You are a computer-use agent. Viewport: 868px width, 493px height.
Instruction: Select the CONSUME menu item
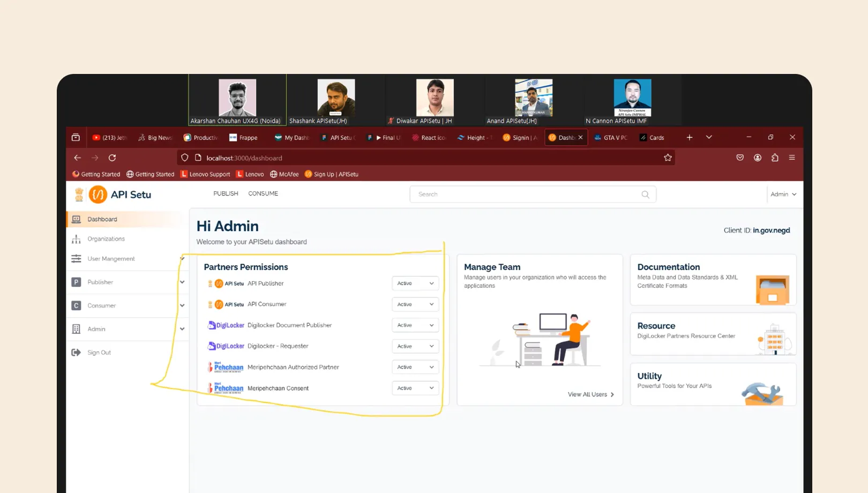[x=263, y=193]
